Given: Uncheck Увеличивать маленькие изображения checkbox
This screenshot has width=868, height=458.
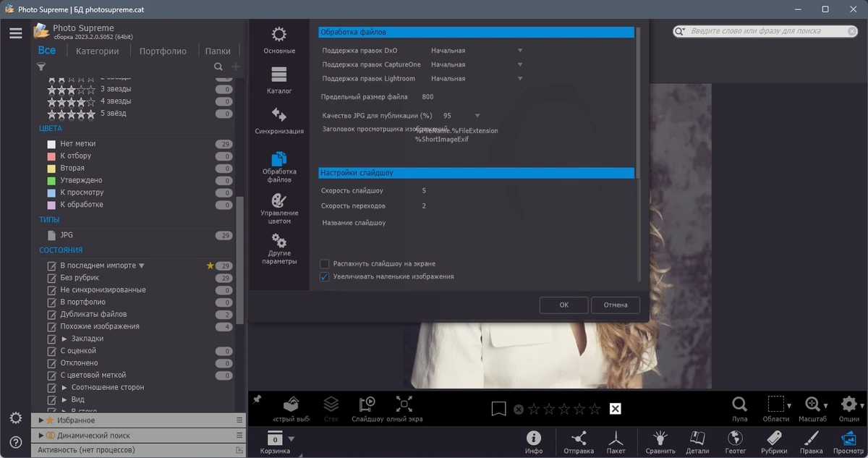Looking at the screenshot, I should (325, 277).
